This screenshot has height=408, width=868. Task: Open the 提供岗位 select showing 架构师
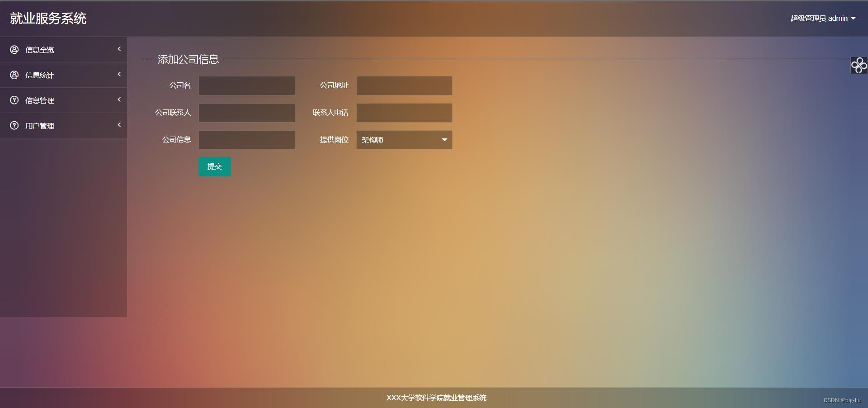[x=404, y=140]
